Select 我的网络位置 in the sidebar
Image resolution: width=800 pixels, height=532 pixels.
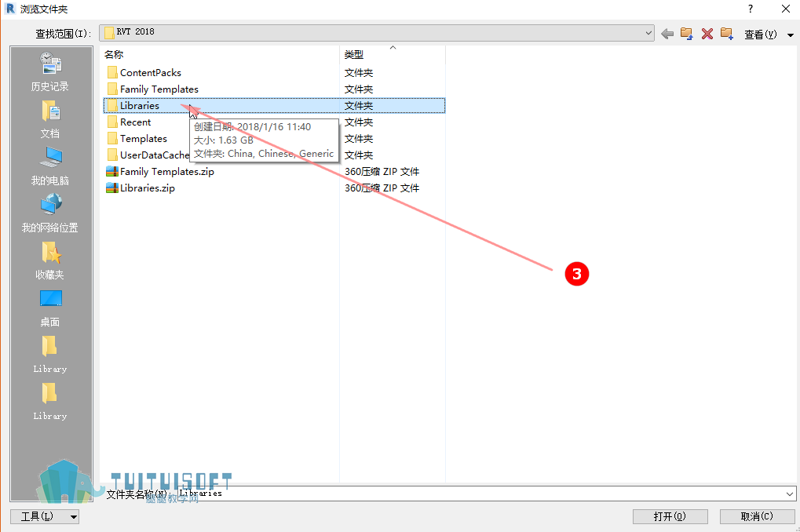click(50, 213)
